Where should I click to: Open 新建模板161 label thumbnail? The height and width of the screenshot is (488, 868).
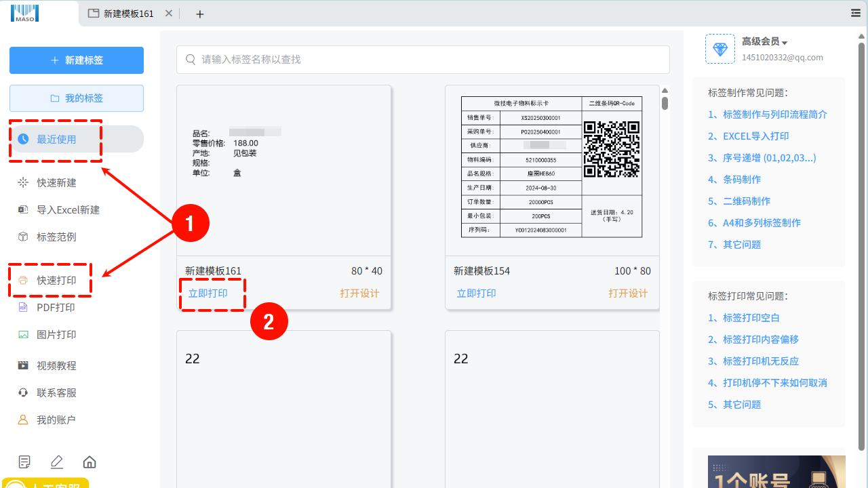coord(283,170)
